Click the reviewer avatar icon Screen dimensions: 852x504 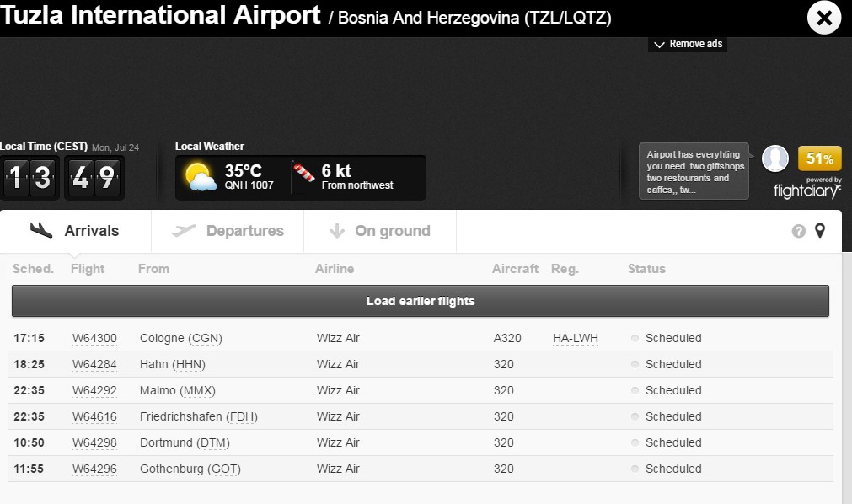[x=775, y=158]
